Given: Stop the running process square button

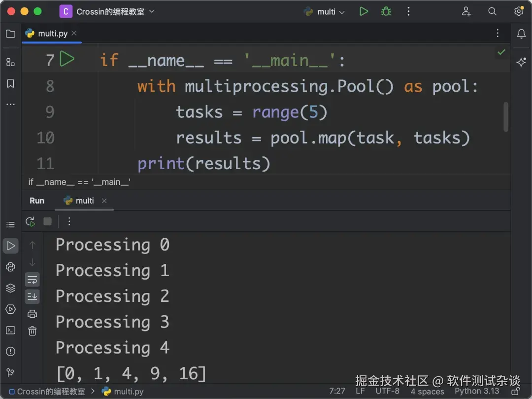Looking at the screenshot, I should tap(47, 221).
